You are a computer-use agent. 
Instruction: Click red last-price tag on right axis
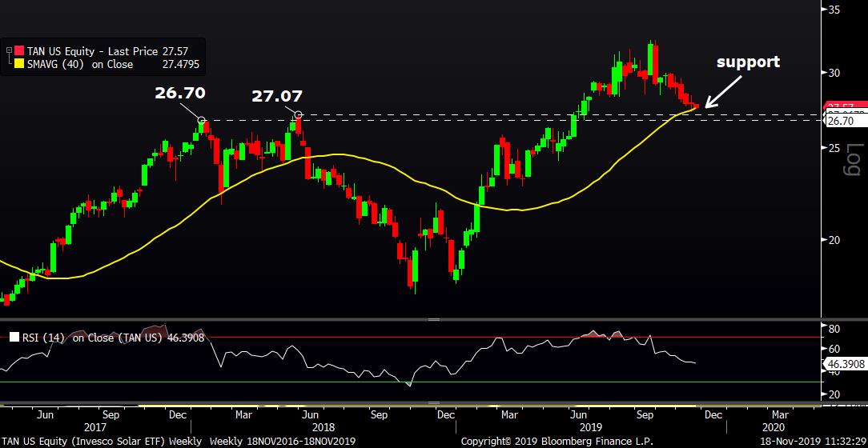tap(846, 105)
